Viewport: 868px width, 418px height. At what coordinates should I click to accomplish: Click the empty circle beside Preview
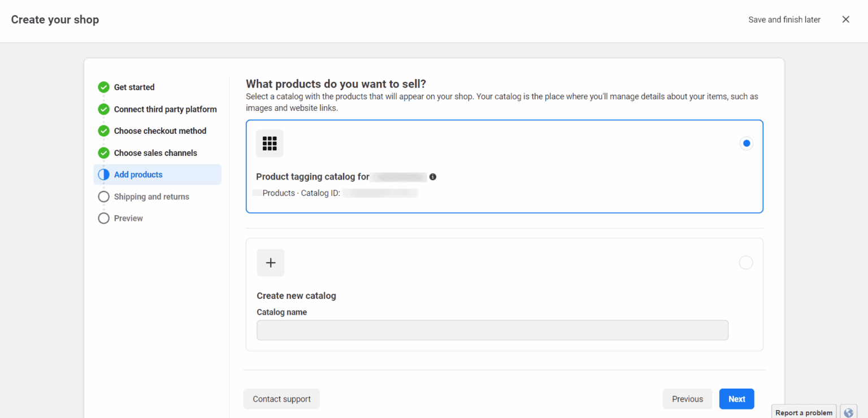103,218
